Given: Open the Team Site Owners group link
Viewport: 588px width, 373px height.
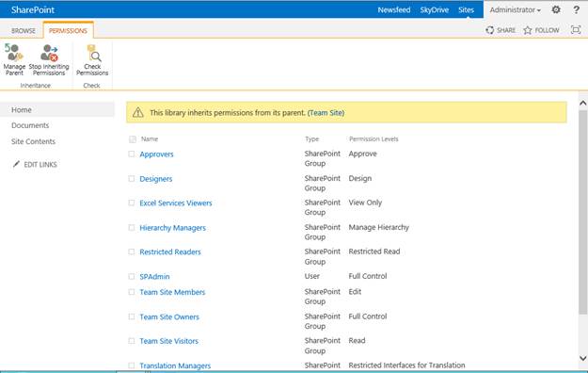Looking at the screenshot, I should tap(169, 317).
